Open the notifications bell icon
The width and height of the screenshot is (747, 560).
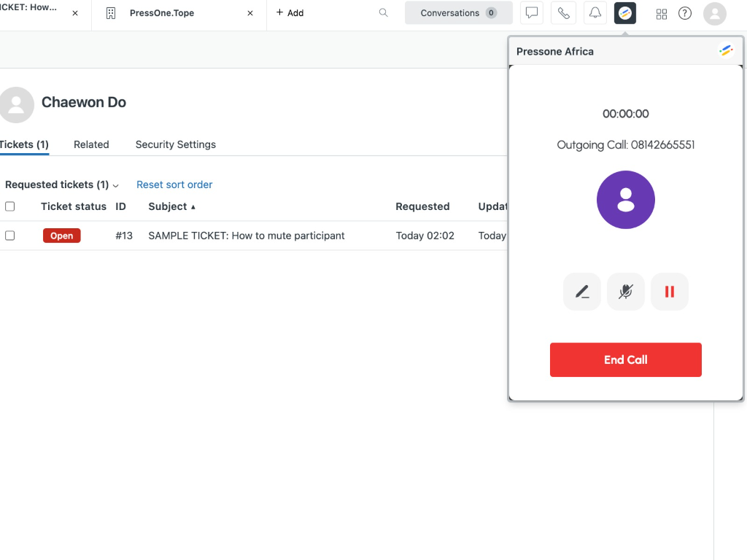coord(595,13)
